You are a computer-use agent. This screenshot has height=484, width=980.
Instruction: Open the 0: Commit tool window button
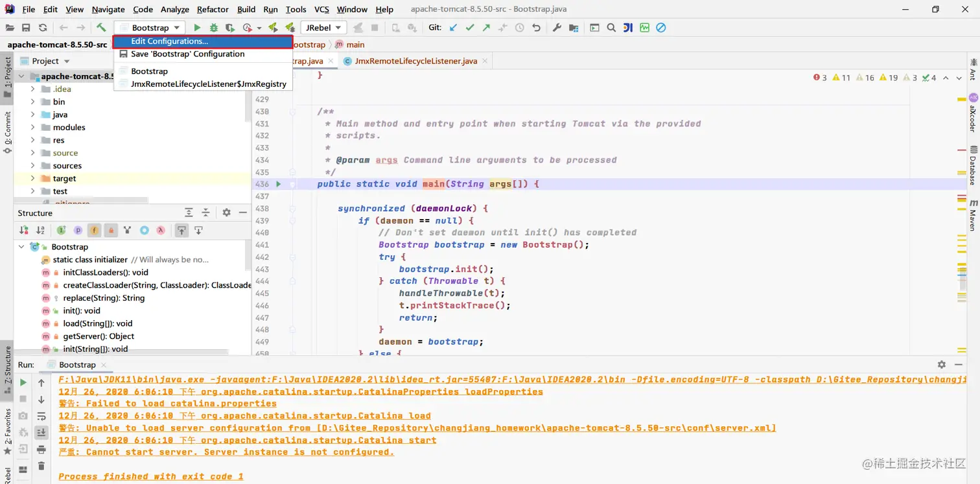(x=7, y=132)
